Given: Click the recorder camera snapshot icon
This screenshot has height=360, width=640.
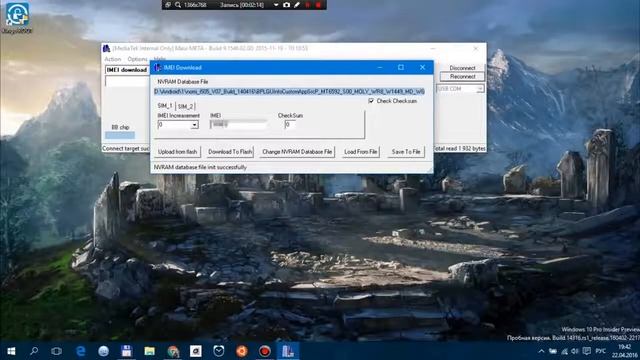Looking at the screenshot, I should 287,5.
